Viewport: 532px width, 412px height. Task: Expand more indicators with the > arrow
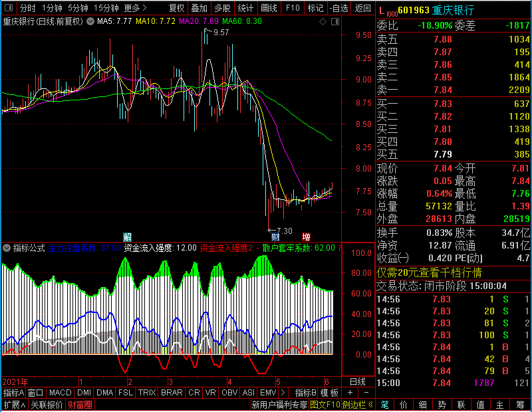[x=283, y=393]
